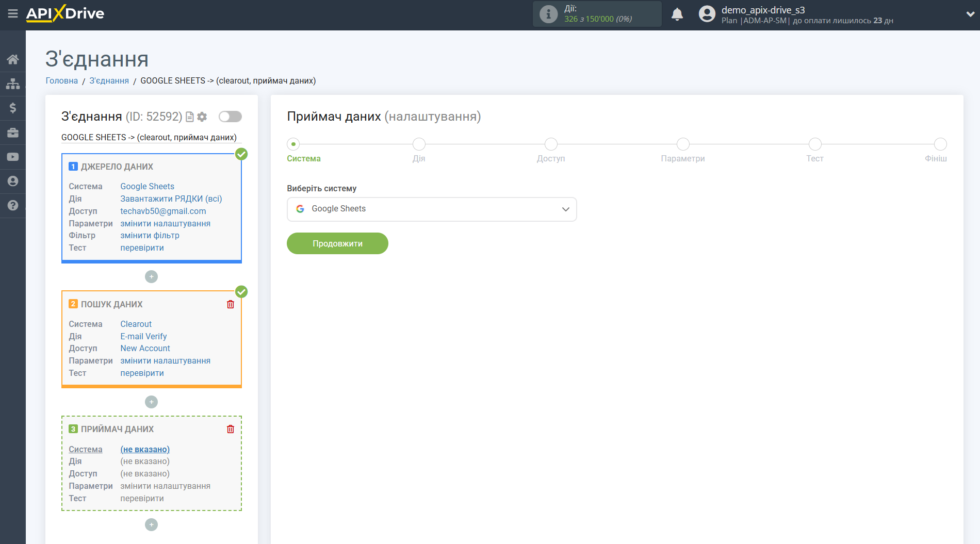
Task: Click the (не вказано) system link in block 3
Action: [145, 449]
